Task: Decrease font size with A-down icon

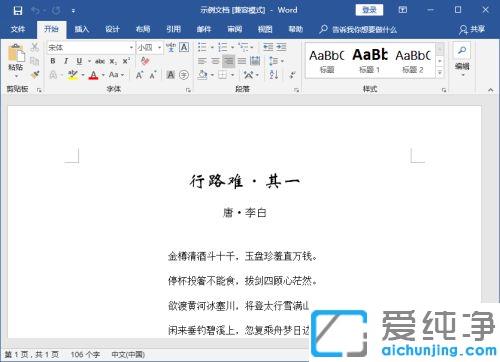Action: (x=153, y=75)
